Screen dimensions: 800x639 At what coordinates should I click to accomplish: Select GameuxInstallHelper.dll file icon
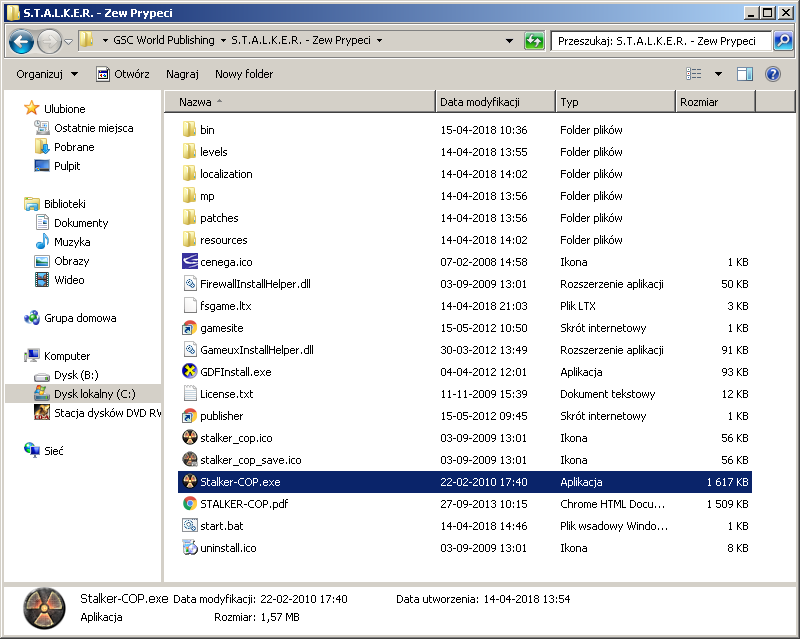[190, 350]
